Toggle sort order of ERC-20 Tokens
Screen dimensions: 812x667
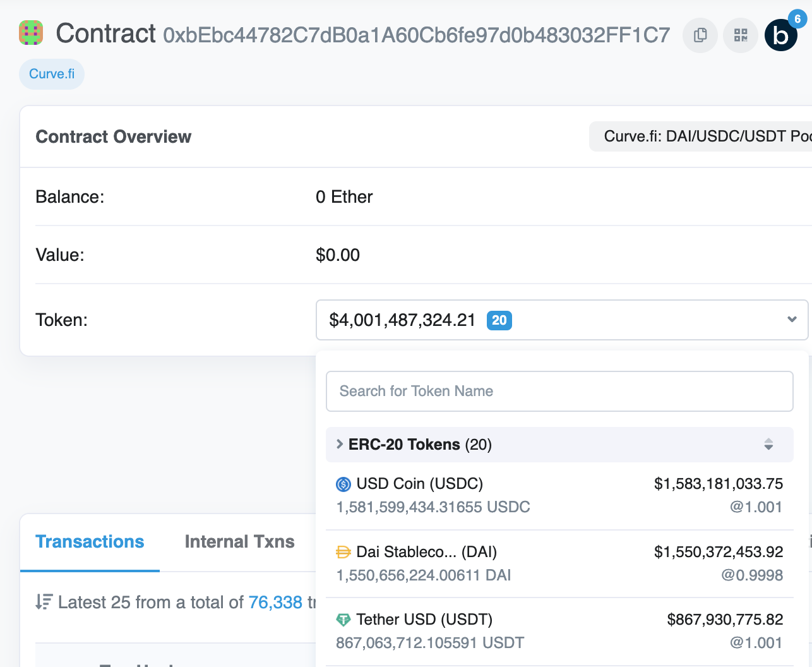(x=768, y=444)
